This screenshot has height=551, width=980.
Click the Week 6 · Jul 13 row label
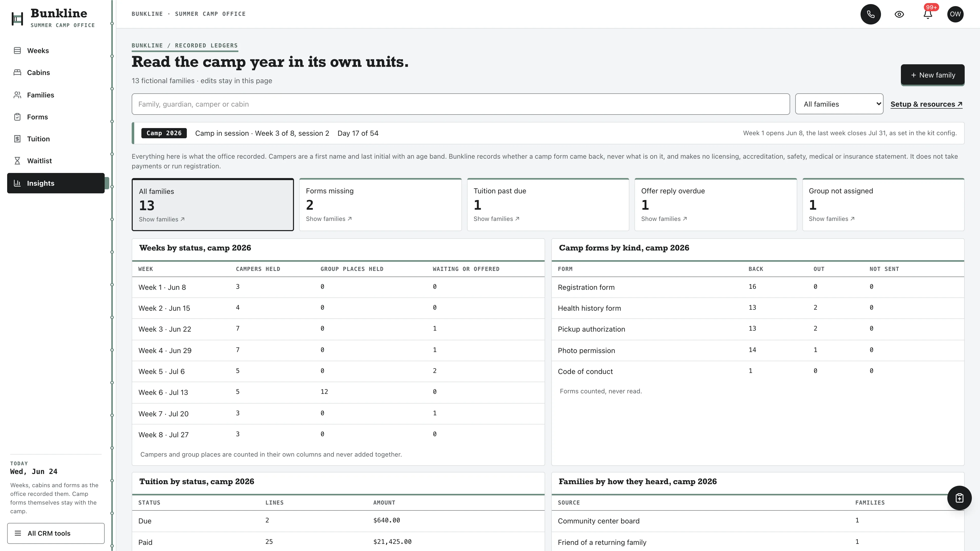163,392
